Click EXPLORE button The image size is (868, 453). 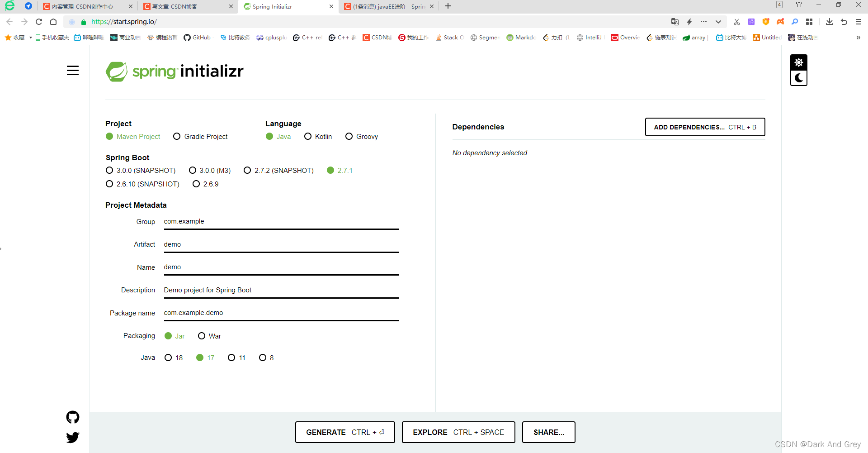point(458,432)
